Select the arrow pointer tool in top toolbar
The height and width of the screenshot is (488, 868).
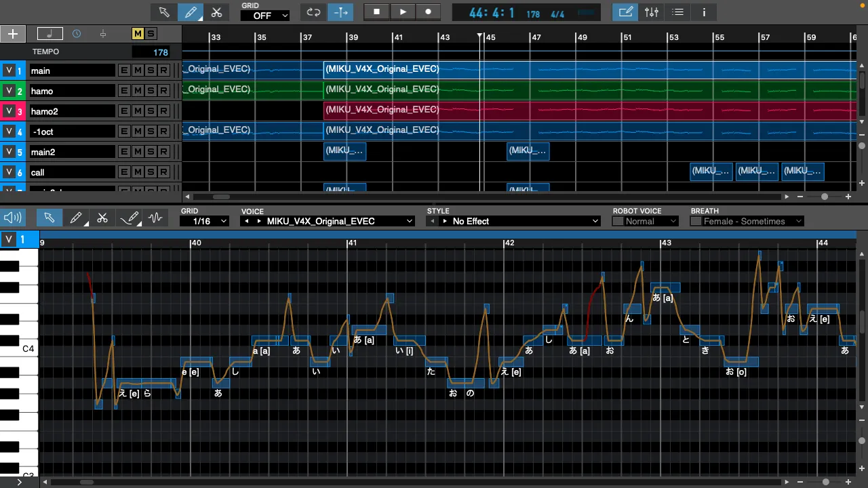point(164,12)
